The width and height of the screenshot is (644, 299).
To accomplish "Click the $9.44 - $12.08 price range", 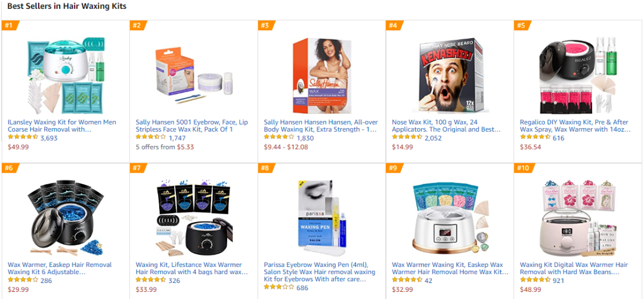I will point(286,147).
